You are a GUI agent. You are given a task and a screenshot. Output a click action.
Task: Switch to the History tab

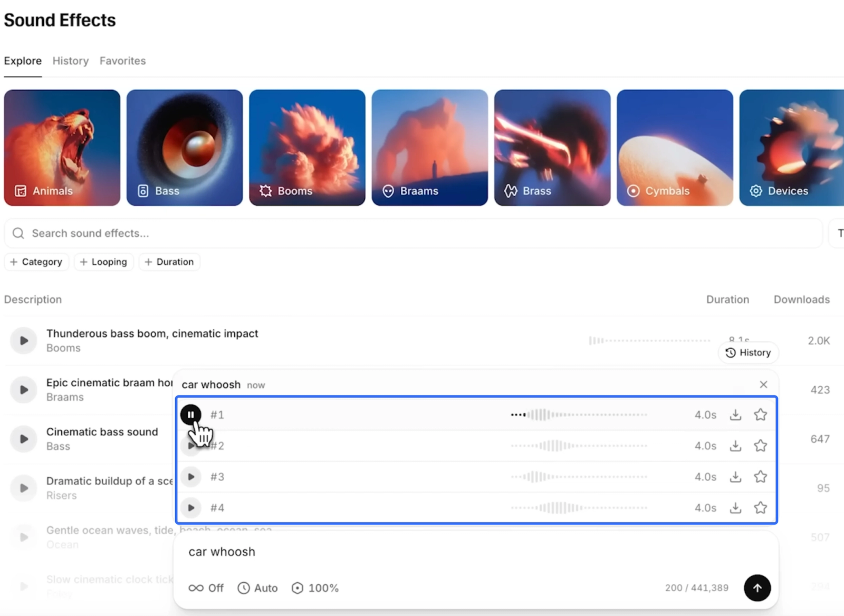71,61
